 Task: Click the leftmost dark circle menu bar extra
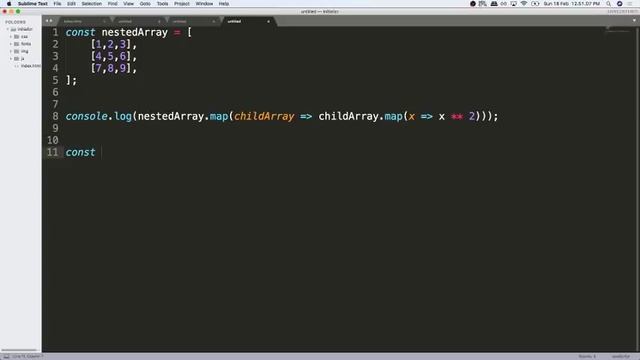473,4
